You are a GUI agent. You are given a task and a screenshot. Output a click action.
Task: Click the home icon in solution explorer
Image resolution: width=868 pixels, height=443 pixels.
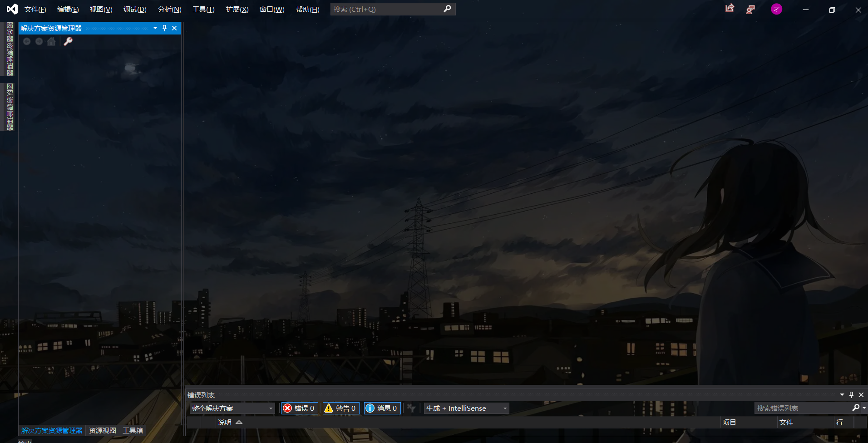(x=51, y=41)
